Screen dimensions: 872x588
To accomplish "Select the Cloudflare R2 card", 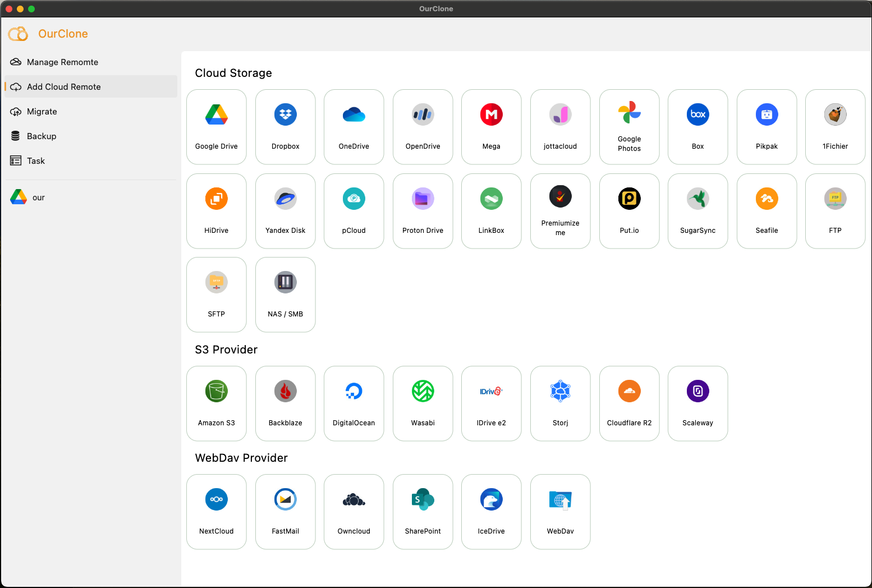I will coord(630,403).
